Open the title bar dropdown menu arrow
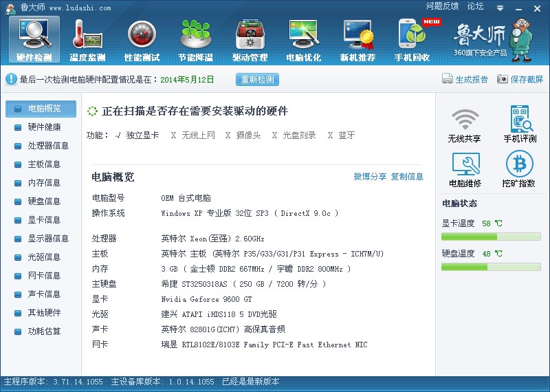This screenshot has height=392, width=550. pyautogui.click(x=500, y=8)
